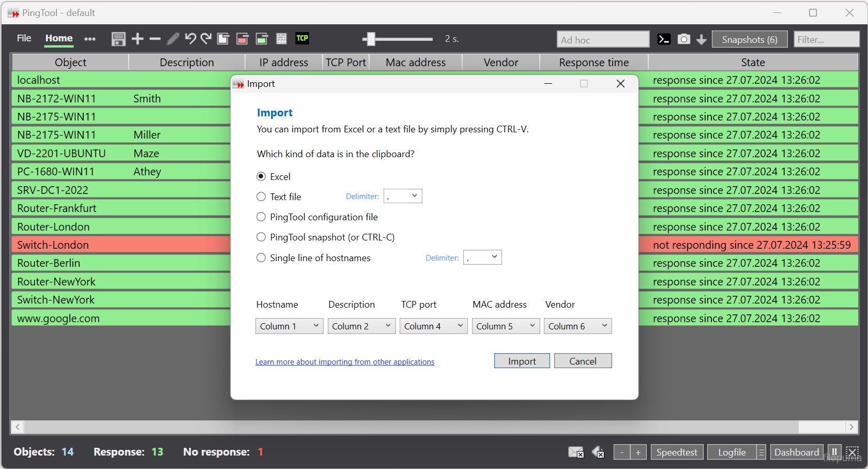
Task: Click the ping interval slider handle
Action: pyautogui.click(x=370, y=39)
